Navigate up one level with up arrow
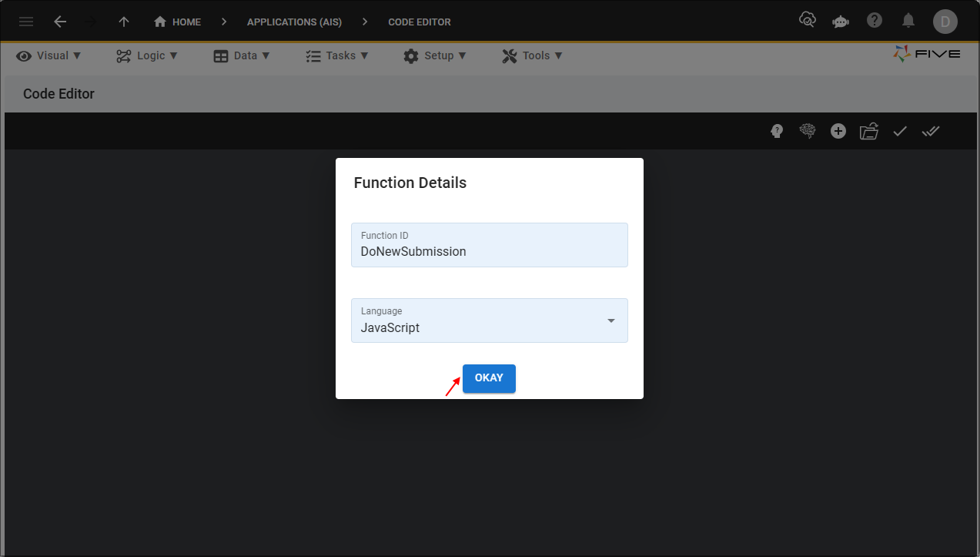Screen dimensions: 980x557 click(124, 22)
